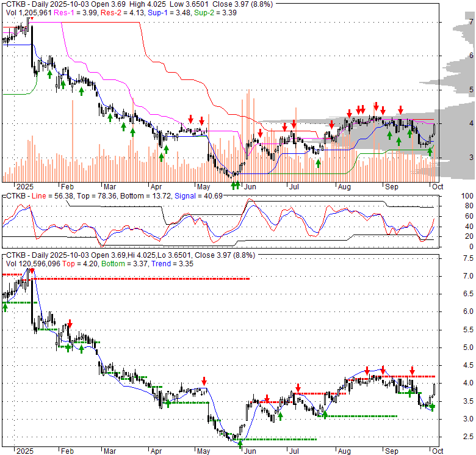The width and height of the screenshot is (476, 455).
Task: Select the Jun label on lower chart axis
Action: tap(250, 451)
